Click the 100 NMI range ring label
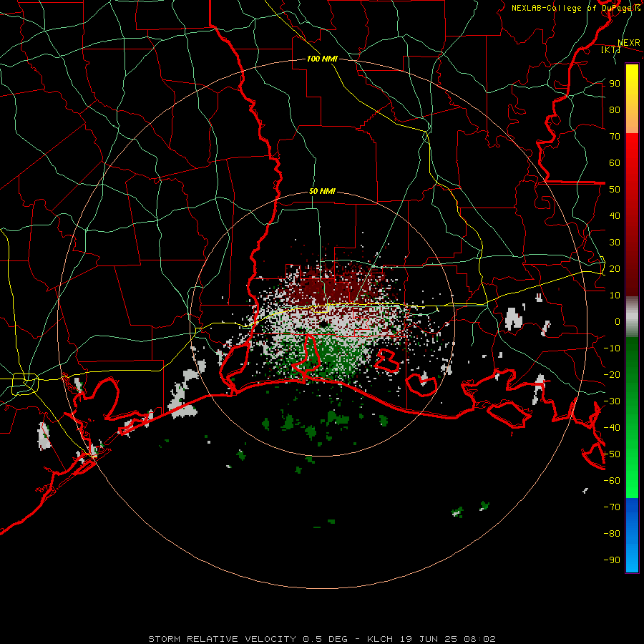644x644 pixels. pyautogui.click(x=322, y=59)
